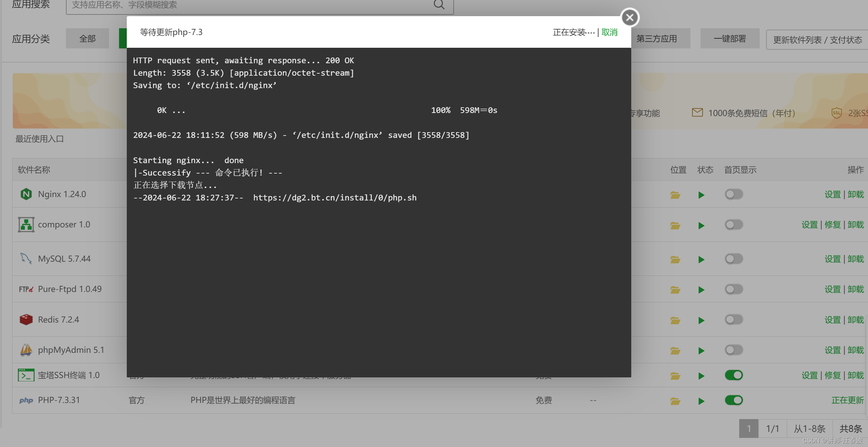Click 卸载 for composer 1.0
This screenshot has height=447, width=868.
coord(856,225)
